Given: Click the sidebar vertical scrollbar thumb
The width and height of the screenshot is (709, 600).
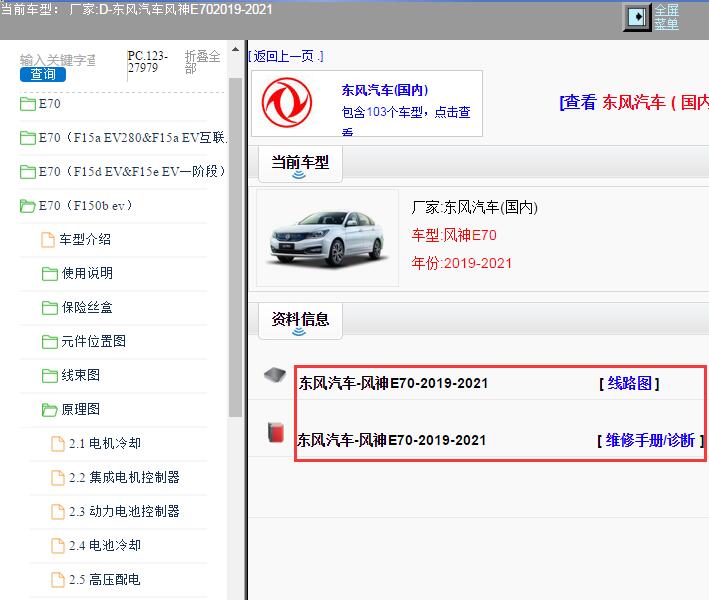Looking at the screenshot, I should [x=235, y=247].
